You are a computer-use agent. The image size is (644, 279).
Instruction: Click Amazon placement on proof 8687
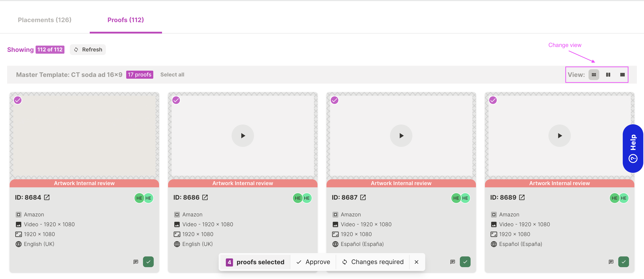tap(351, 215)
